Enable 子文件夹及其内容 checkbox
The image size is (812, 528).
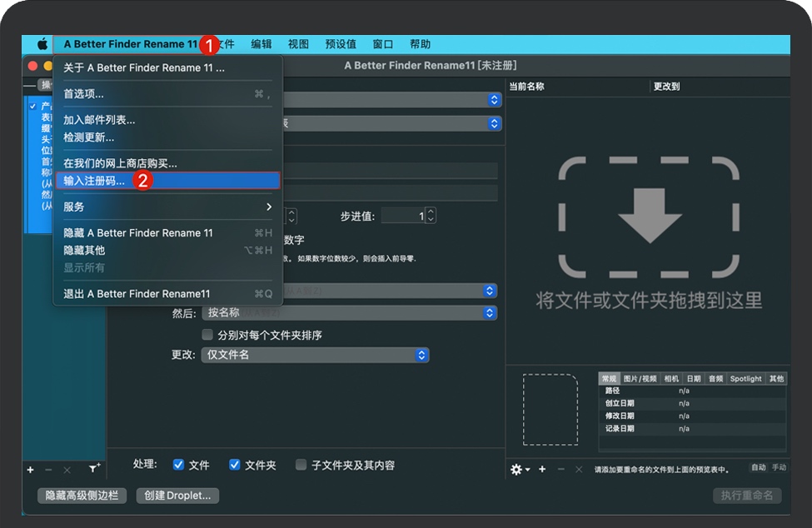(x=301, y=465)
